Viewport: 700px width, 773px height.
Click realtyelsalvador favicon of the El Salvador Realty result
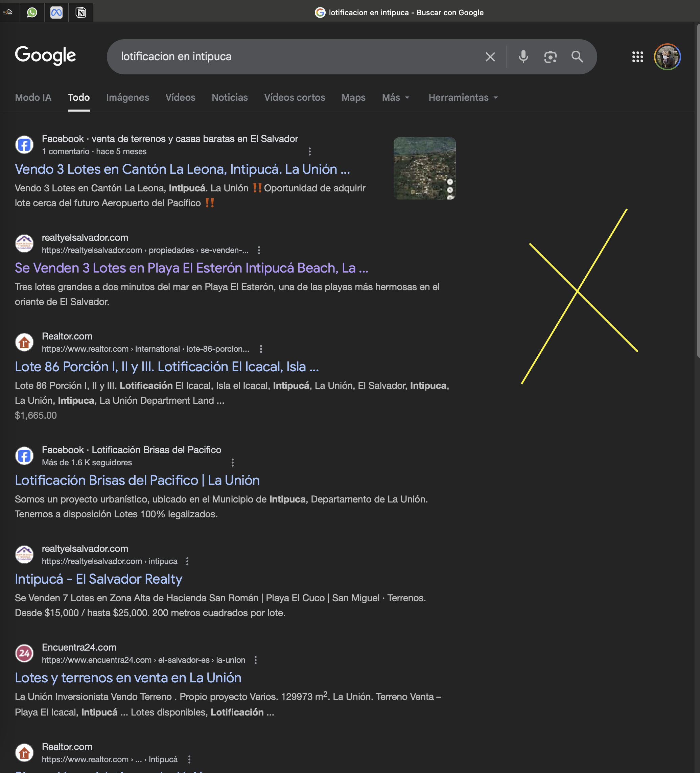[24, 555]
